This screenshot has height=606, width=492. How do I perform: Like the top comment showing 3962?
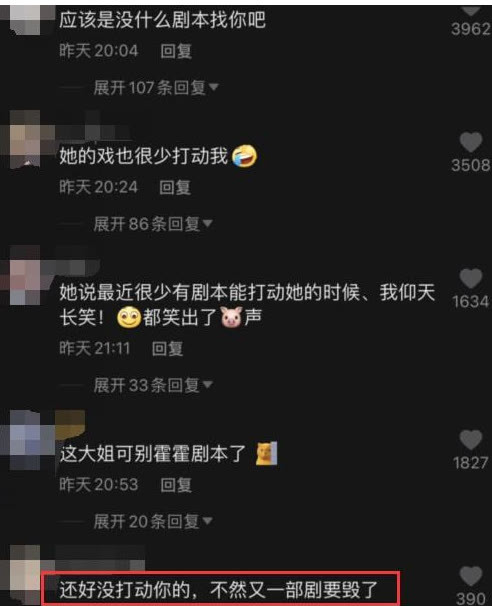[x=471, y=10]
